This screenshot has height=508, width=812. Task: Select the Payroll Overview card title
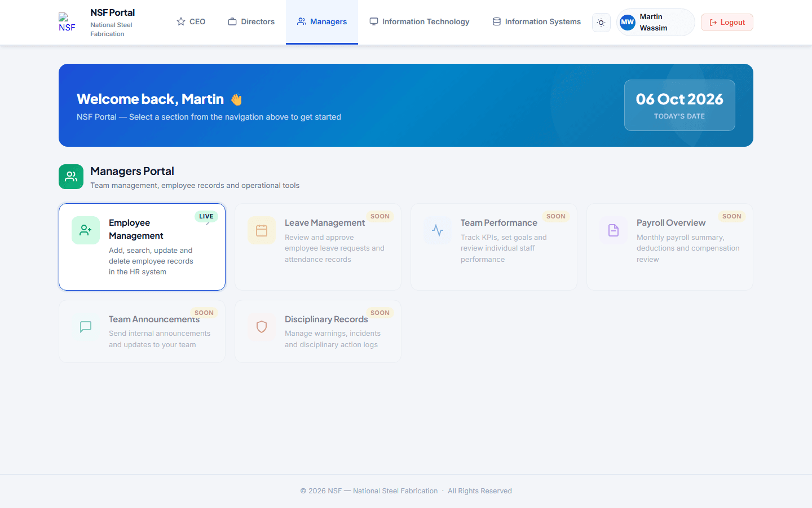pyautogui.click(x=671, y=223)
